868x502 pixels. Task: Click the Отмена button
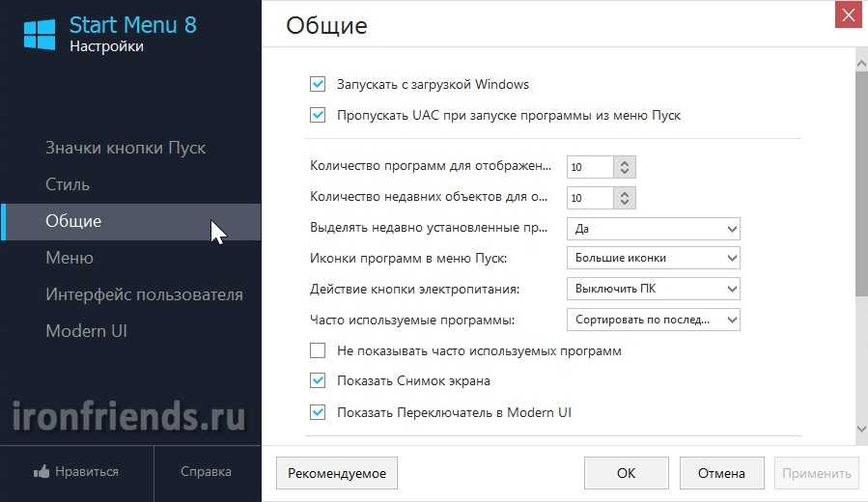722,473
